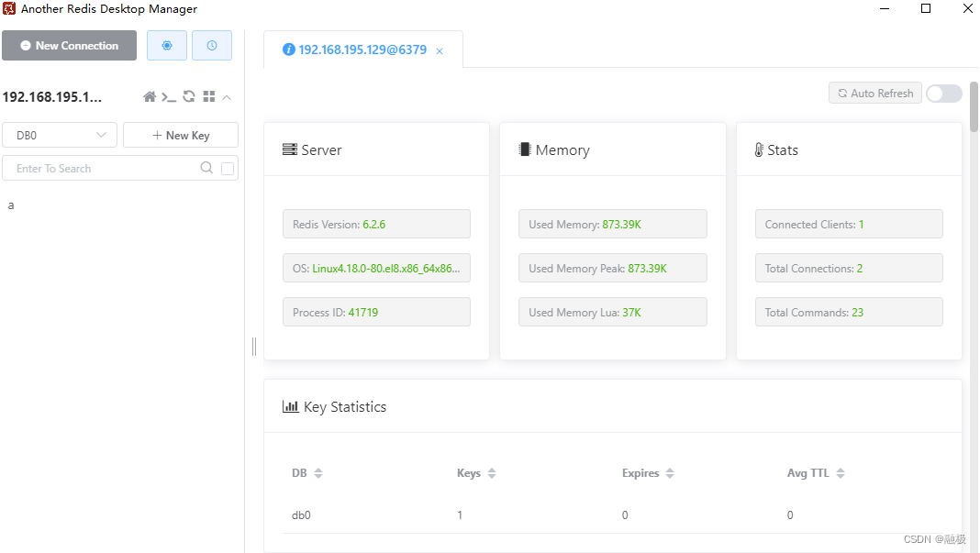Click the New Key button
The height and width of the screenshot is (553, 980).
pos(181,135)
